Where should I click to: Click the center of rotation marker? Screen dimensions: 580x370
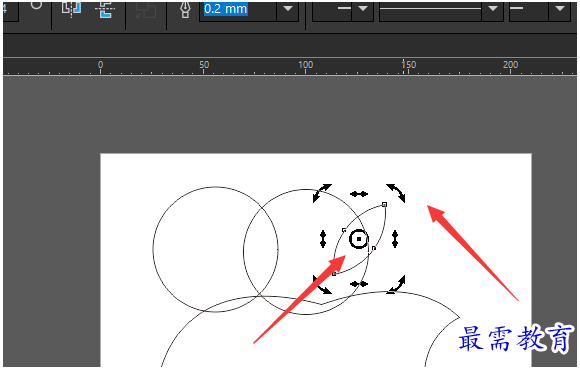pyautogui.click(x=358, y=239)
